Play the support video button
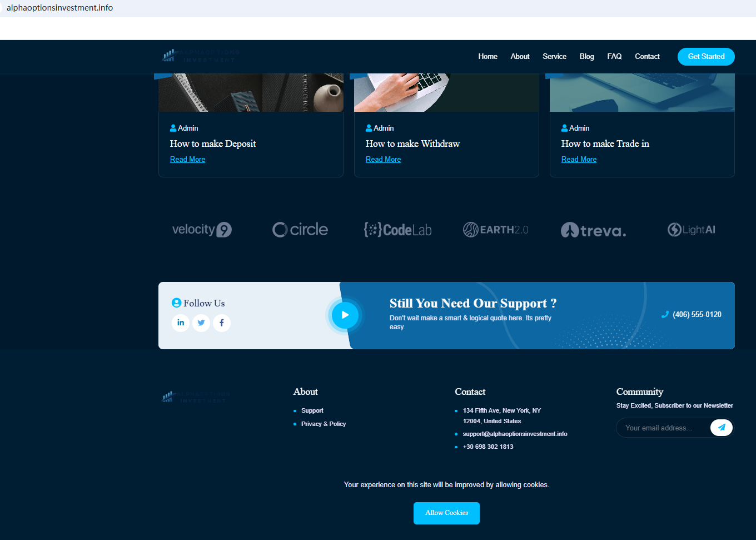Viewport: 756px width, 540px height. pos(345,315)
